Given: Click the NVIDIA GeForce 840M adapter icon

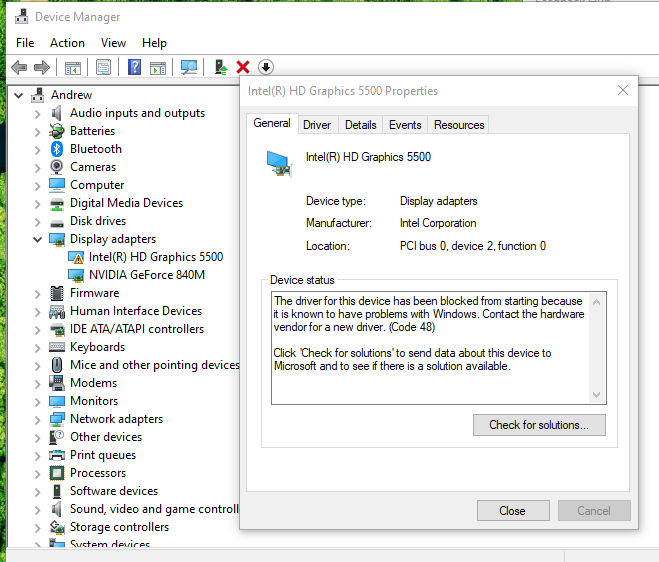Looking at the screenshot, I should pyautogui.click(x=76, y=275).
